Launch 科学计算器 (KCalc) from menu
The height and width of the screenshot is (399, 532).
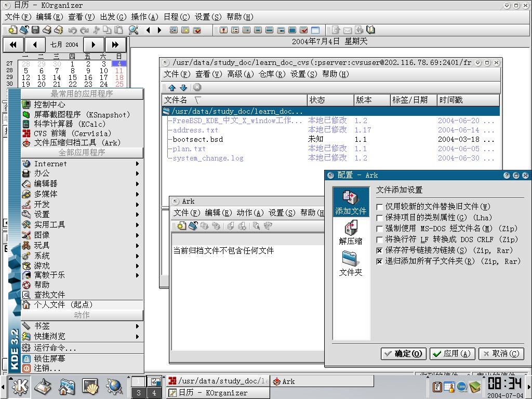pos(83,124)
